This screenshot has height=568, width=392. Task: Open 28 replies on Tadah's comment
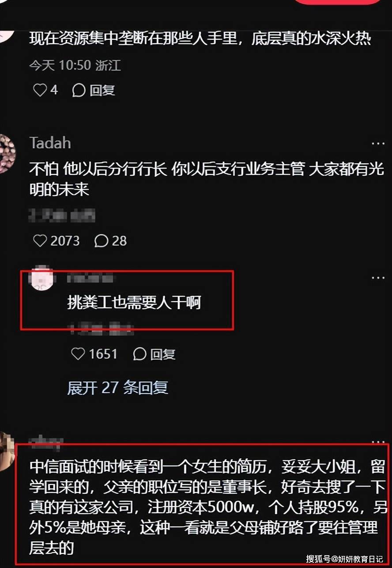click(x=110, y=241)
